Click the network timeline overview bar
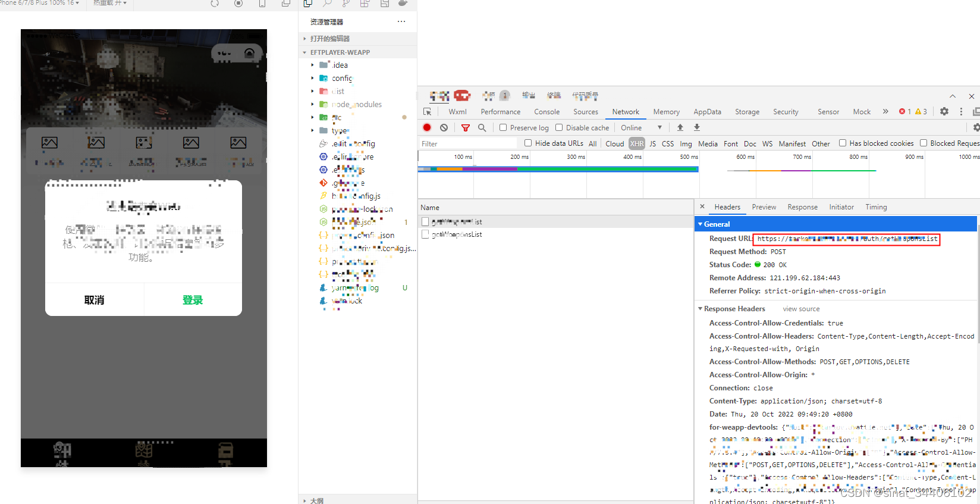Viewport: 980px width, 504px height. tap(558, 169)
